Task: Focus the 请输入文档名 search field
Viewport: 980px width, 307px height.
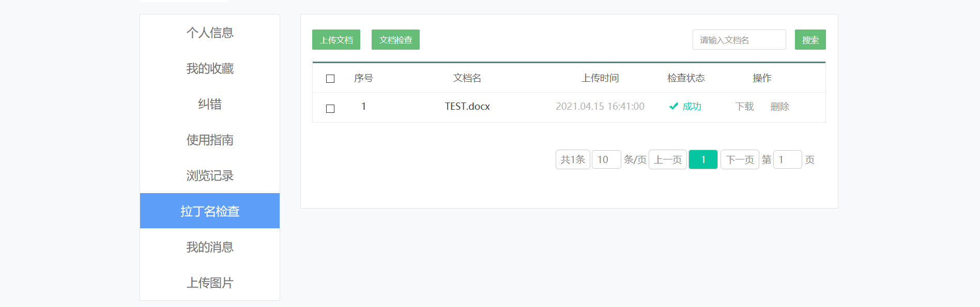Action: (739, 40)
